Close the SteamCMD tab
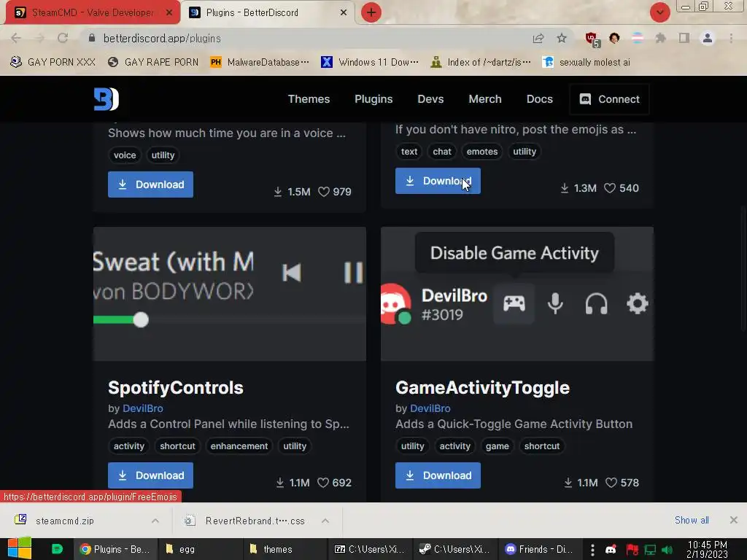This screenshot has height=560, width=747. (169, 12)
